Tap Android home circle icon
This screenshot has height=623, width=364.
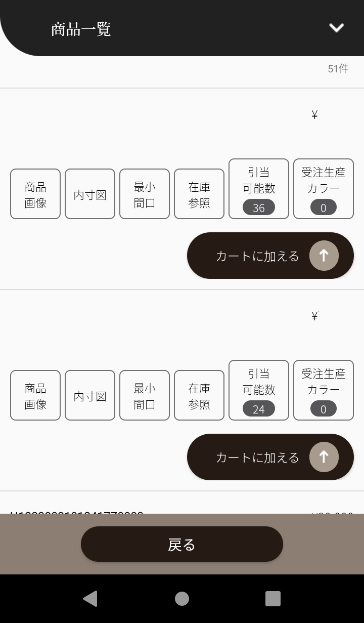pos(182,599)
